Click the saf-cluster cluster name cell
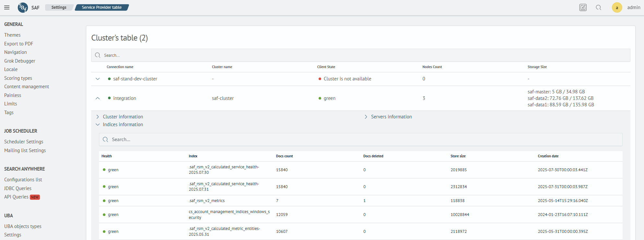644x240 pixels. [223, 98]
